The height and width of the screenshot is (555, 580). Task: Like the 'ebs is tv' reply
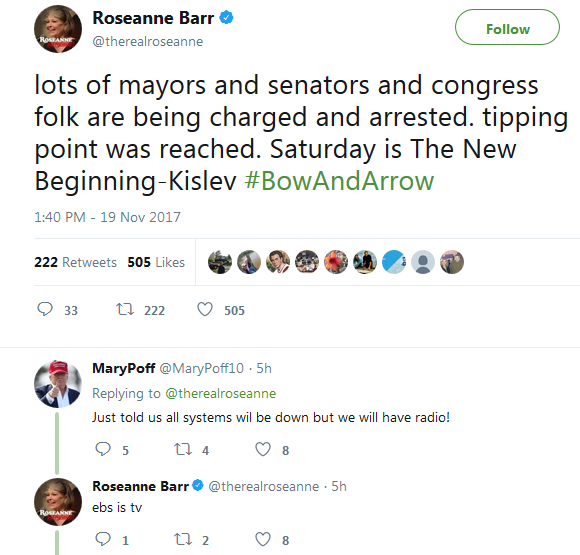(263, 539)
